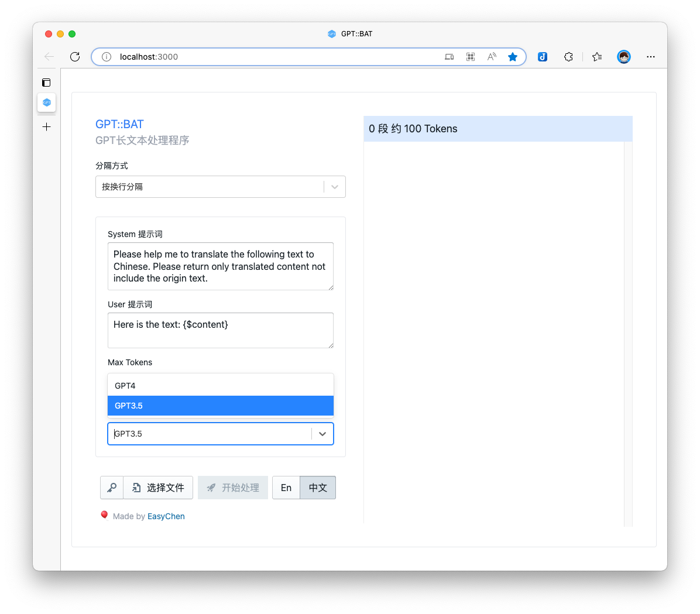Choose GPT4 from the dropdown list

[x=221, y=386]
